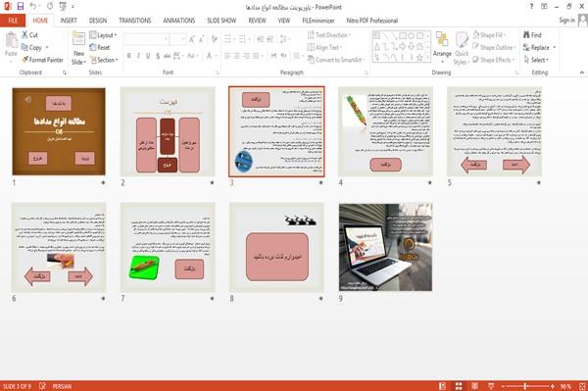Expand the Layout dropdown

[x=103, y=35]
